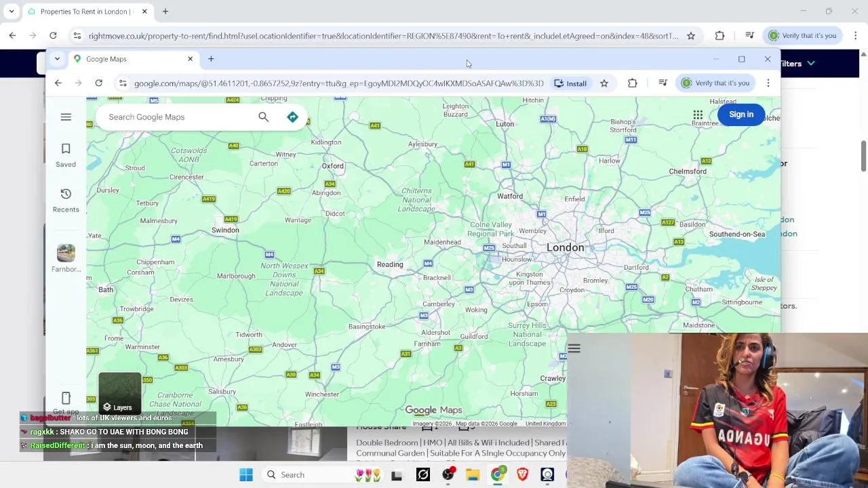The height and width of the screenshot is (488, 868).
Task: Click the United Kingdom link in map footer
Action: coord(545,424)
